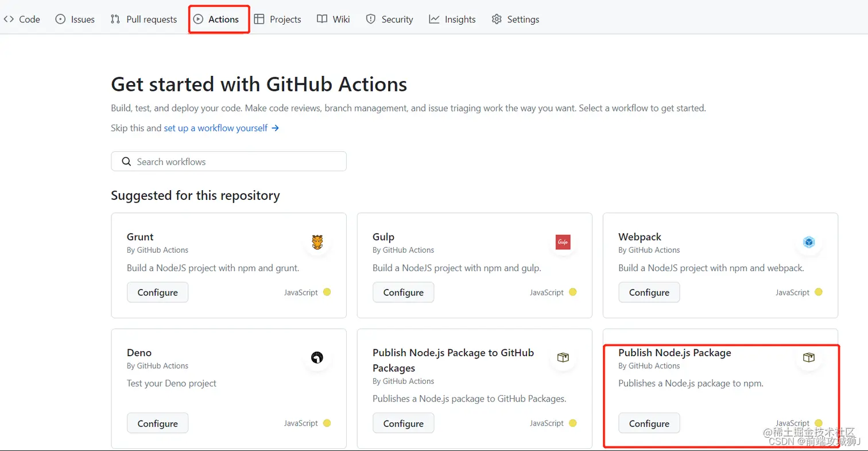
Task: Click the Deno workflow logo icon
Action: (x=317, y=358)
